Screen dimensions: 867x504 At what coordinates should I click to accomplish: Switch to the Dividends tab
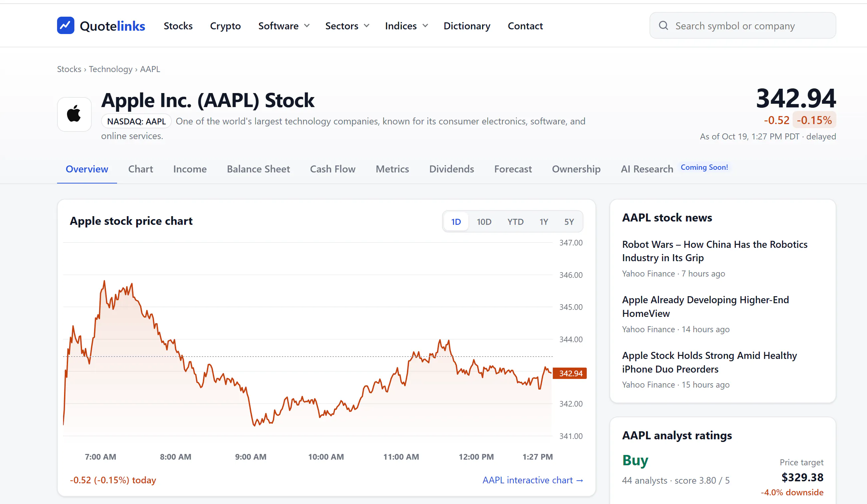pyautogui.click(x=451, y=169)
